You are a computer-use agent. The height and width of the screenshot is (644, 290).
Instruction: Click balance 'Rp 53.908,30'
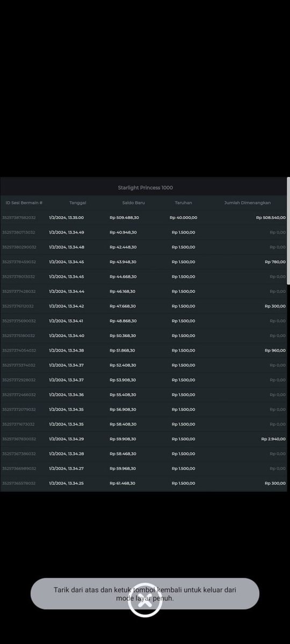pos(123,380)
